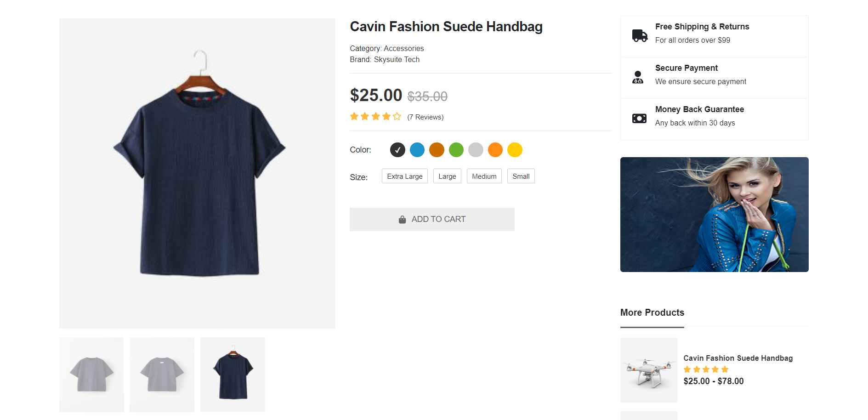Viewport: 868px width, 420px height.
Task: Pick the green color swatch
Action: (456, 150)
